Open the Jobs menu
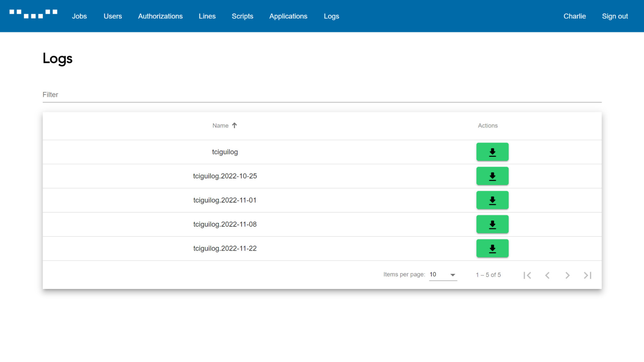 (x=79, y=16)
